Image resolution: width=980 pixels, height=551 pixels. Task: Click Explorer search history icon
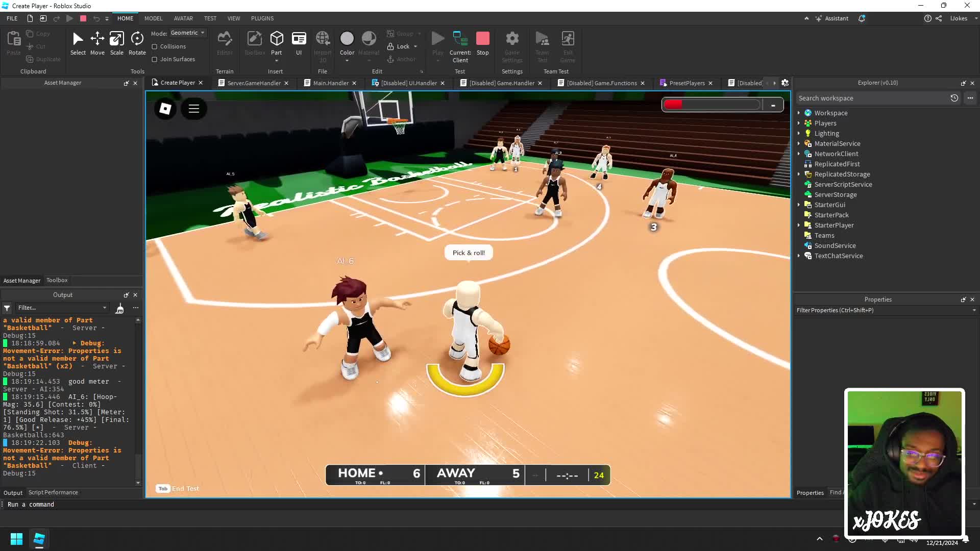coord(954,98)
